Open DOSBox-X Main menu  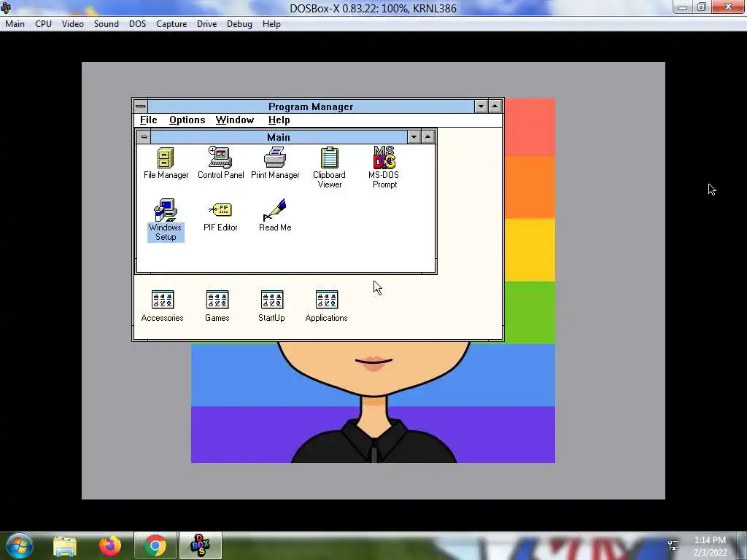click(15, 24)
